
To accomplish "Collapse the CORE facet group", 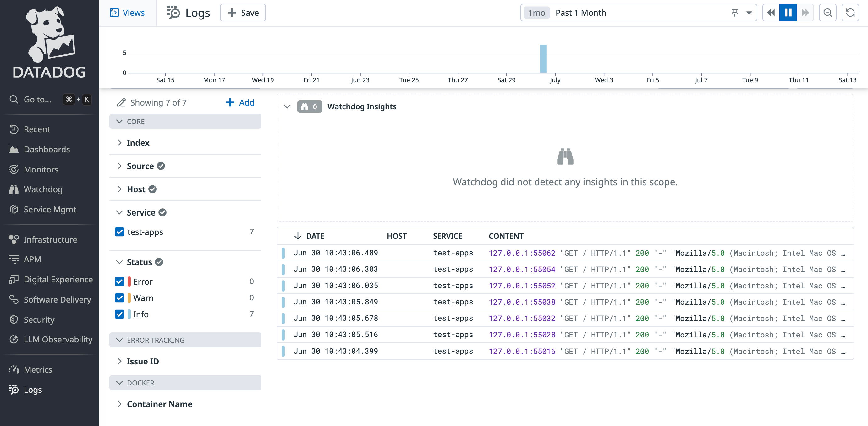I will [x=185, y=121].
